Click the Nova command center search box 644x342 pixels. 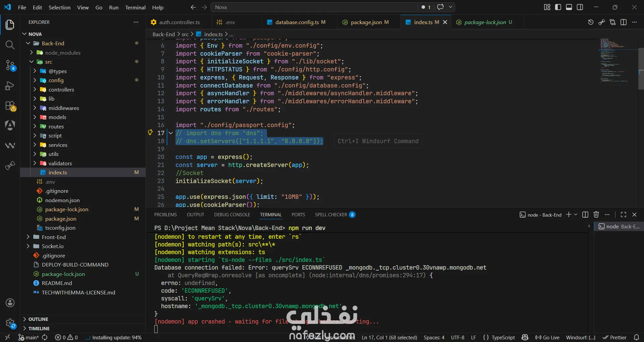click(314, 7)
